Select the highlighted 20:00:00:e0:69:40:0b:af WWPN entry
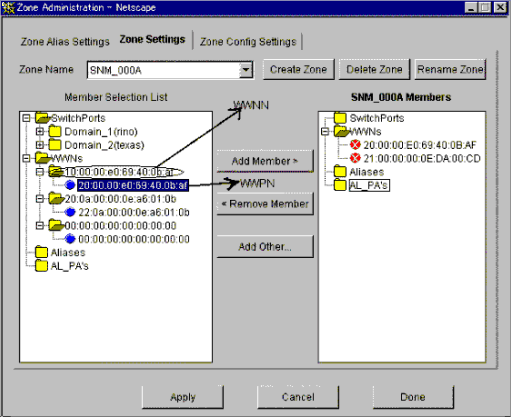This screenshot has height=417, width=511. 133,185
